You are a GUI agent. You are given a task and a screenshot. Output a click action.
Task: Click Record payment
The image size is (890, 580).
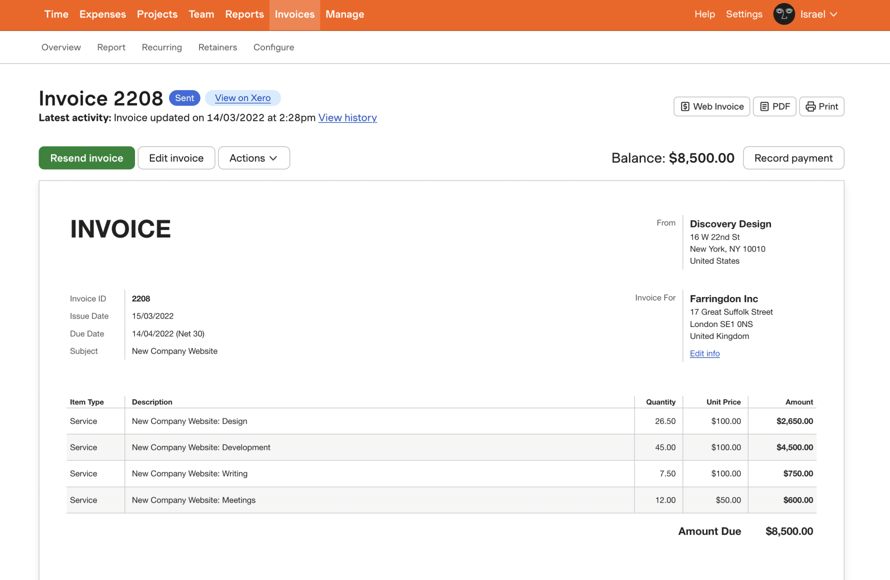click(x=793, y=157)
